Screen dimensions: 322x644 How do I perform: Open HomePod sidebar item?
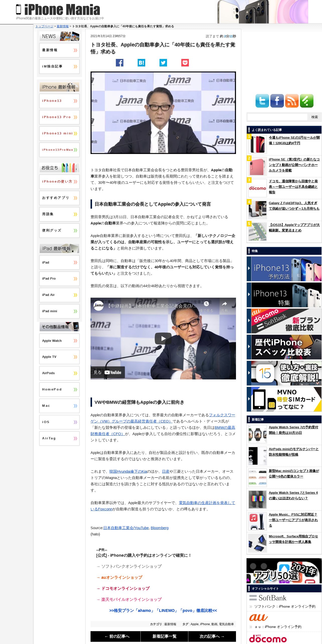[x=59, y=389]
